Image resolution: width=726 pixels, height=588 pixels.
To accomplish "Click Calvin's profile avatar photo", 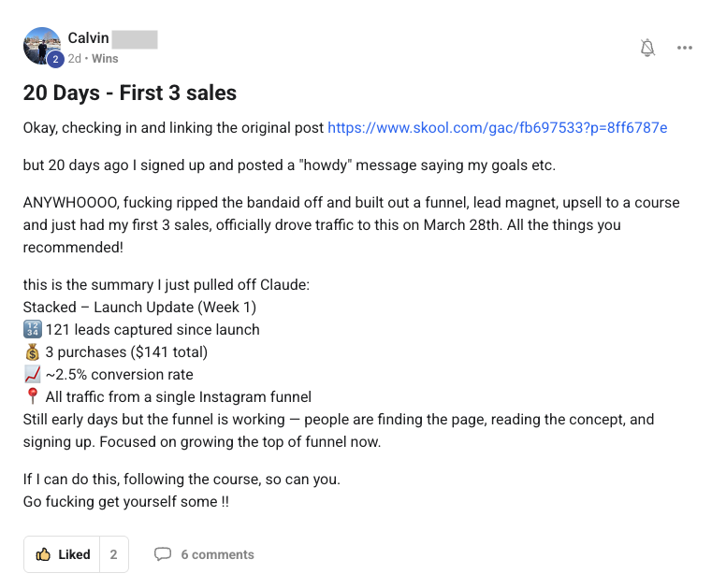I will [41, 43].
